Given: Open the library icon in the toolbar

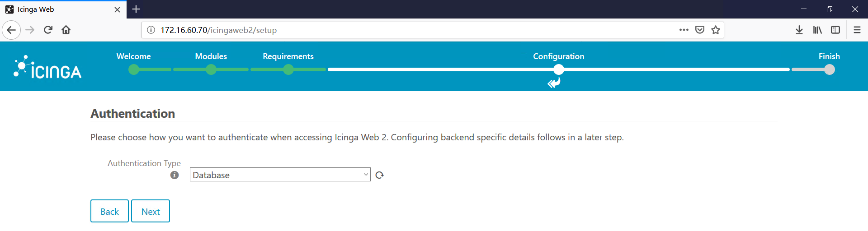Looking at the screenshot, I should (817, 30).
